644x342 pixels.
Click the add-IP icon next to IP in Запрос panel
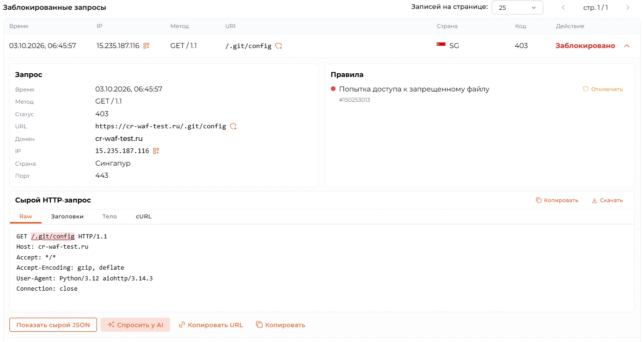[156, 151]
